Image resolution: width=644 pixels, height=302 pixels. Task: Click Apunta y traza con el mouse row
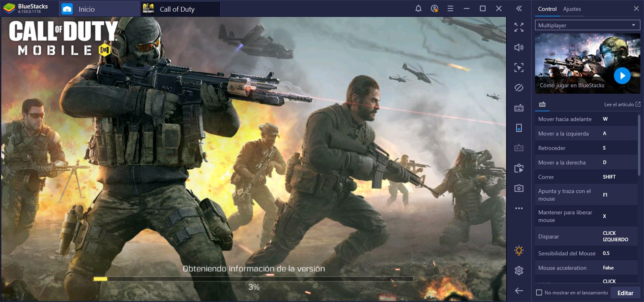[x=586, y=195]
